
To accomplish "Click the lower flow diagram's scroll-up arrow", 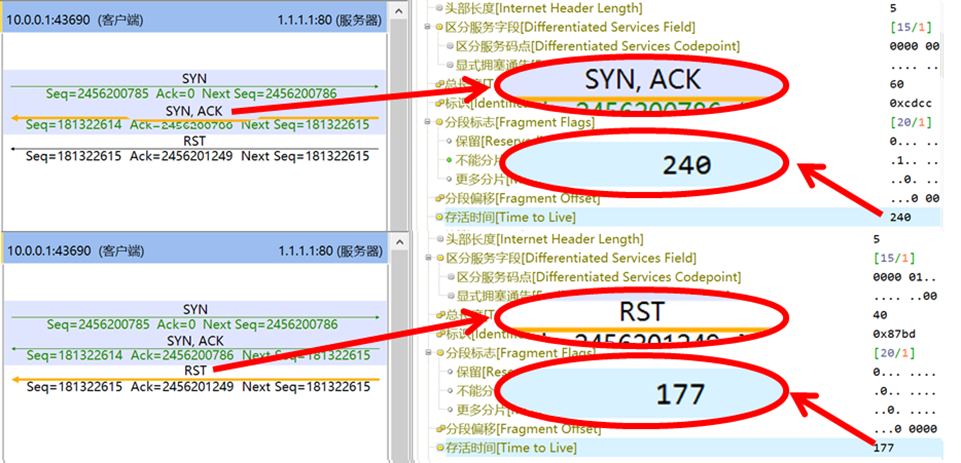I will [399, 241].
